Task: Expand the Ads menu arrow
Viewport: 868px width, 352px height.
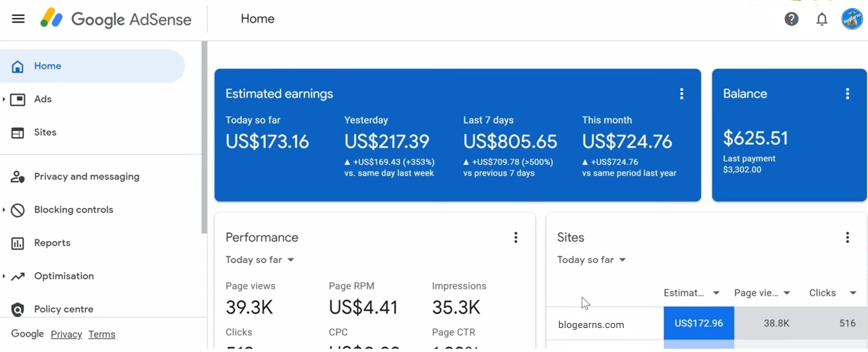Action: pyautogui.click(x=4, y=99)
